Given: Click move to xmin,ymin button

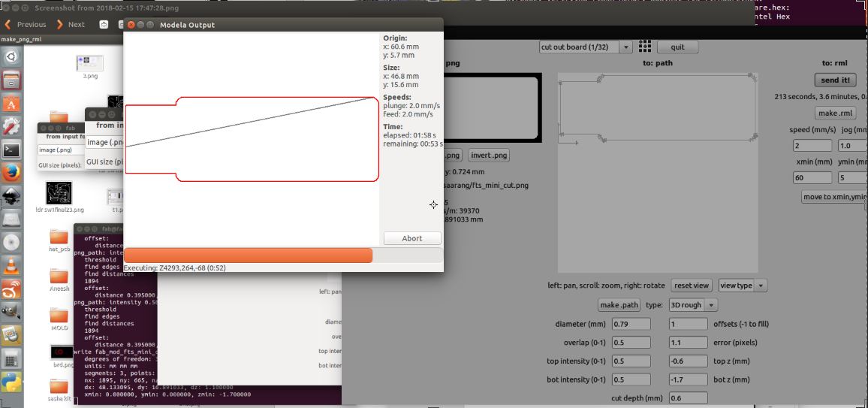Looking at the screenshot, I should (x=835, y=197).
